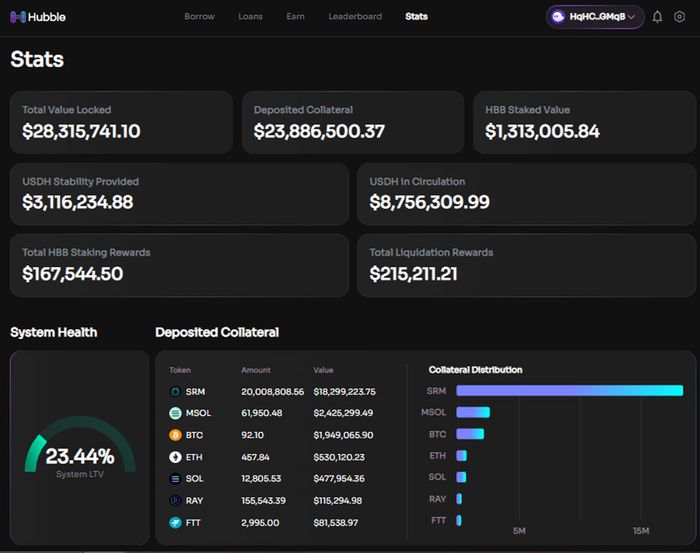Go to the Earn page
Viewport: 700px width, 553px height.
pyautogui.click(x=295, y=17)
